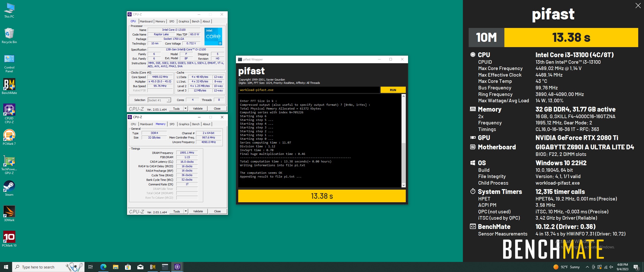The image size is (644, 272).
Task: Click the Intel Core i3 logo
Action: 213,37
